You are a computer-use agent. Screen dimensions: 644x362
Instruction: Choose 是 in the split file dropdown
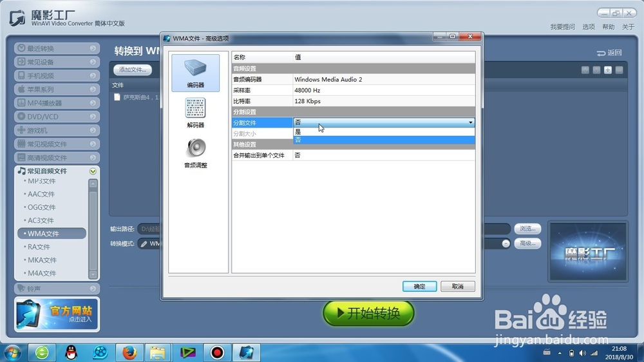tap(384, 132)
